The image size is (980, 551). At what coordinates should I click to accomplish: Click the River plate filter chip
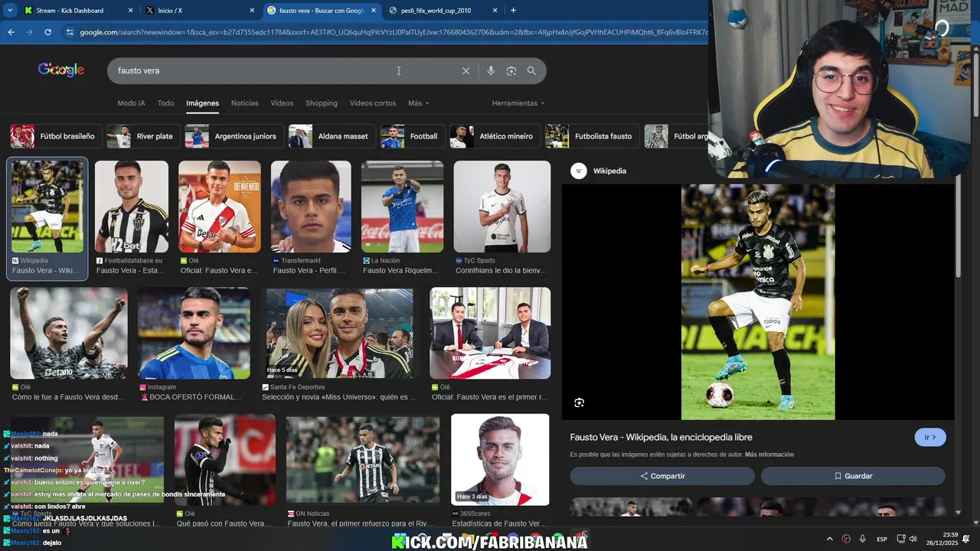(x=144, y=136)
